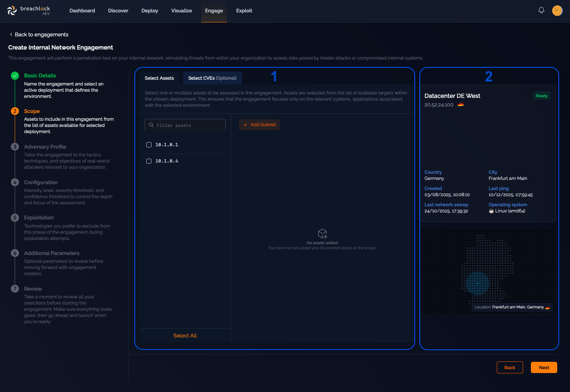Click the Linux penguin icon

491,211
